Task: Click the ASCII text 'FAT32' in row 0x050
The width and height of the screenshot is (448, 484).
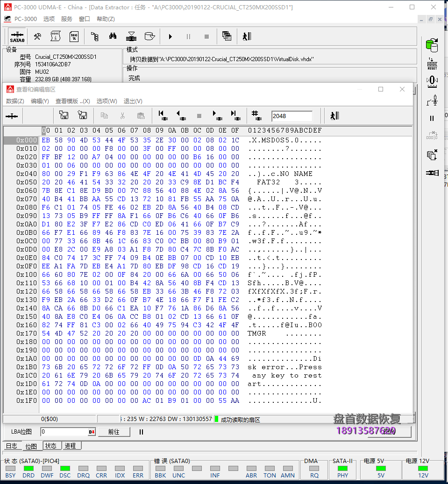Action: tap(268, 182)
